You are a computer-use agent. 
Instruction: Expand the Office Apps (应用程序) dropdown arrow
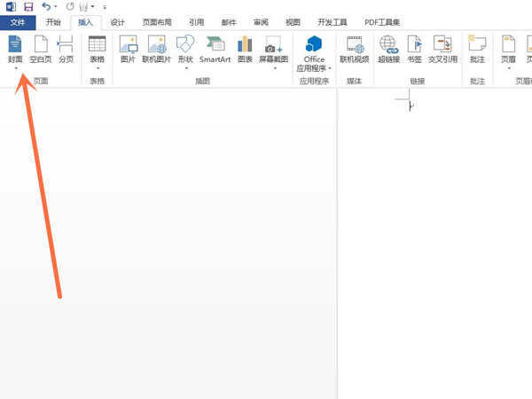click(330, 68)
